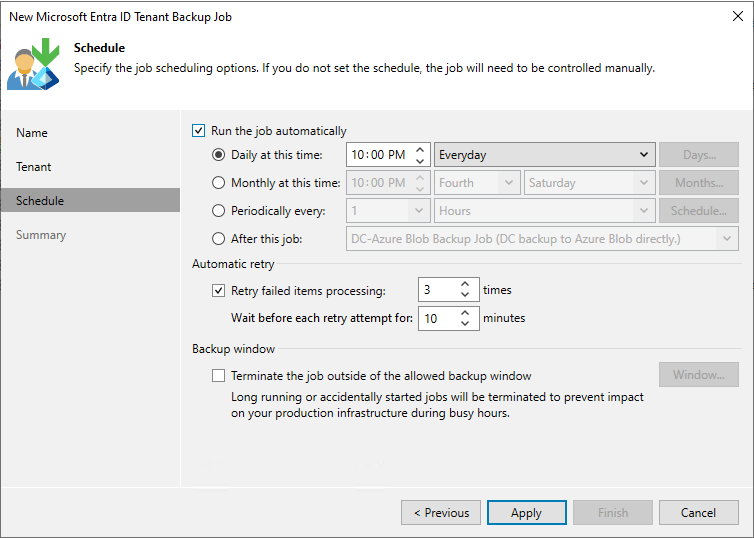Decrease retry count with the down arrow
The width and height of the screenshot is (754, 538).
465,295
